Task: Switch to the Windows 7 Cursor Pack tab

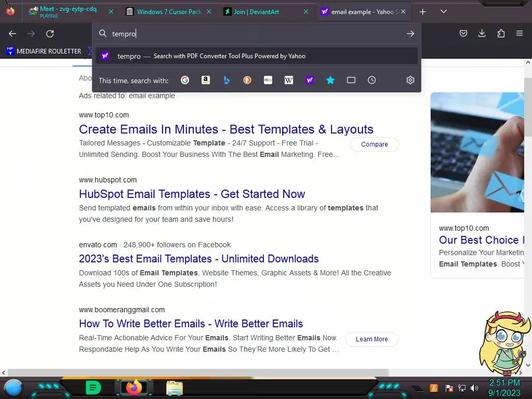Action: [169, 11]
